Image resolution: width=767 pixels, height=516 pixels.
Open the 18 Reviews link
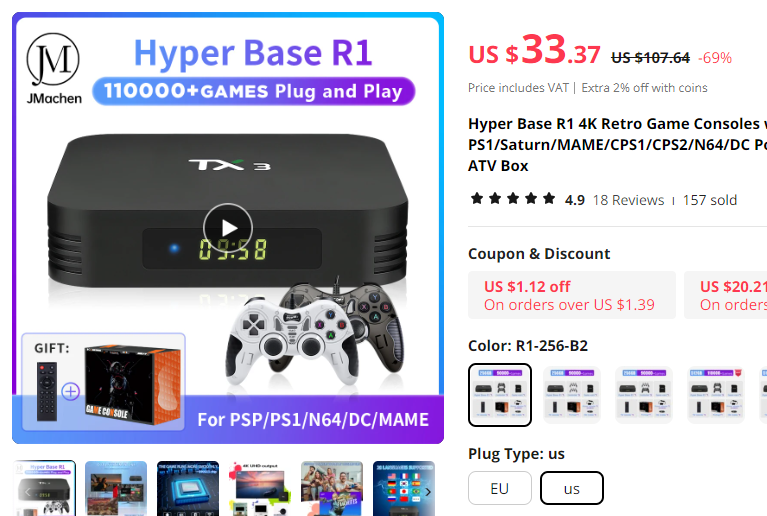click(629, 200)
